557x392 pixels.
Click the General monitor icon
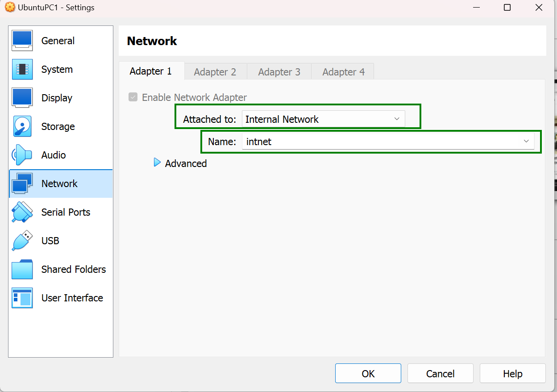[x=22, y=41]
